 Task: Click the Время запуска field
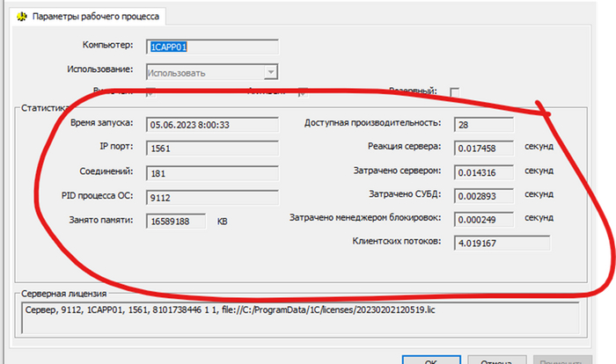pos(213,125)
